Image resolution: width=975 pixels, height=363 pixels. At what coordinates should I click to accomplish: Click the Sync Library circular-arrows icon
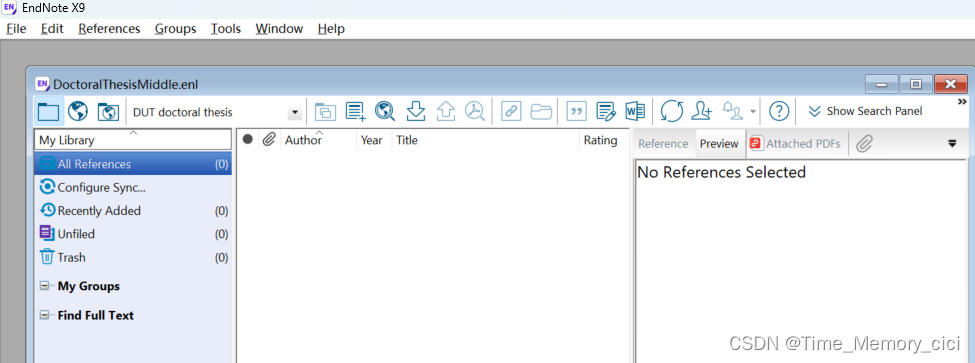(x=672, y=112)
